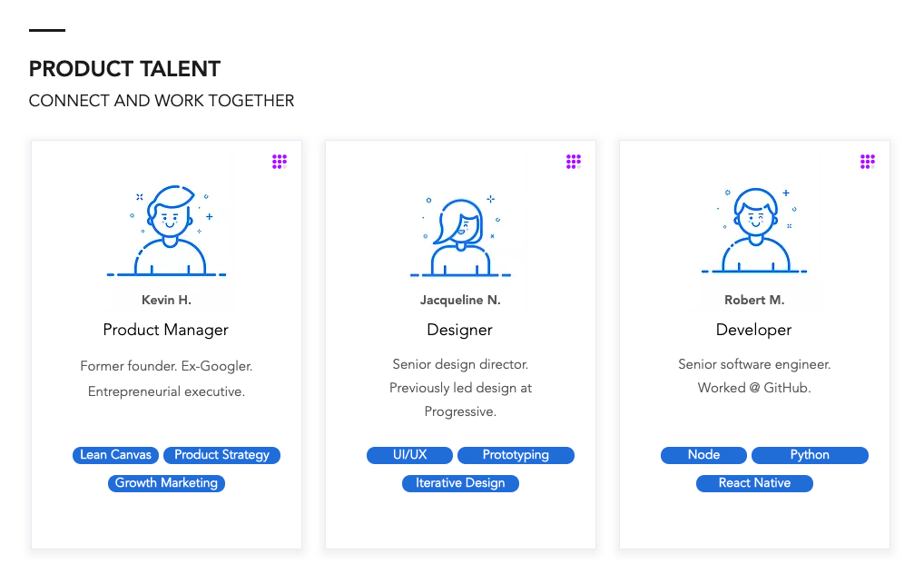Select the Iterative Design tag
Image resolution: width=924 pixels, height=574 pixels.
coord(460,483)
